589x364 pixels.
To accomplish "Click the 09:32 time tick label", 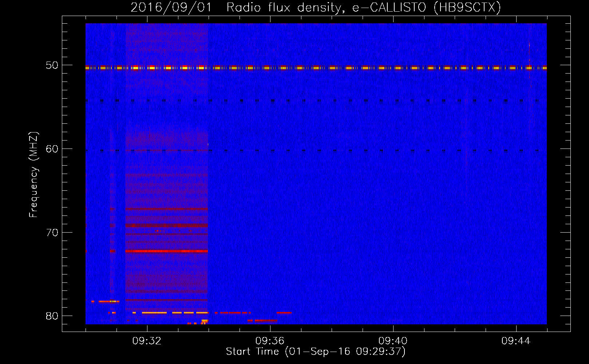I will (x=147, y=341).
